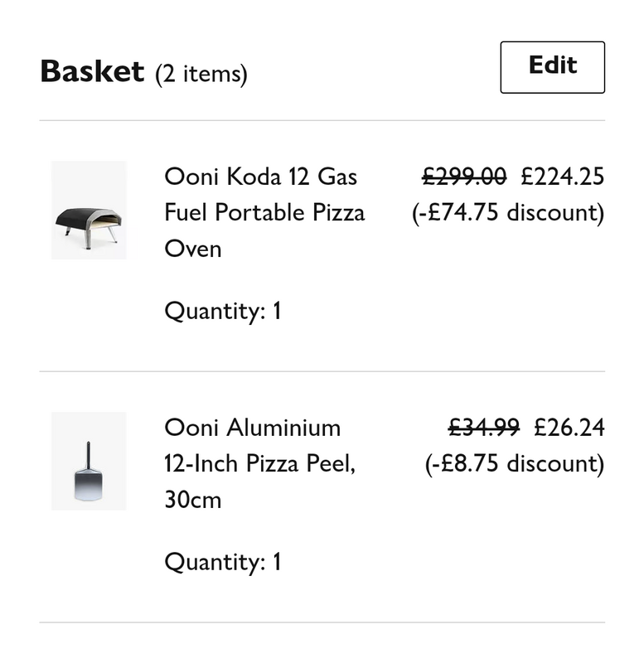Image resolution: width=644 pixels, height=663 pixels.
Task: Open the Ooni pizza peel product image
Action: [89, 461]
